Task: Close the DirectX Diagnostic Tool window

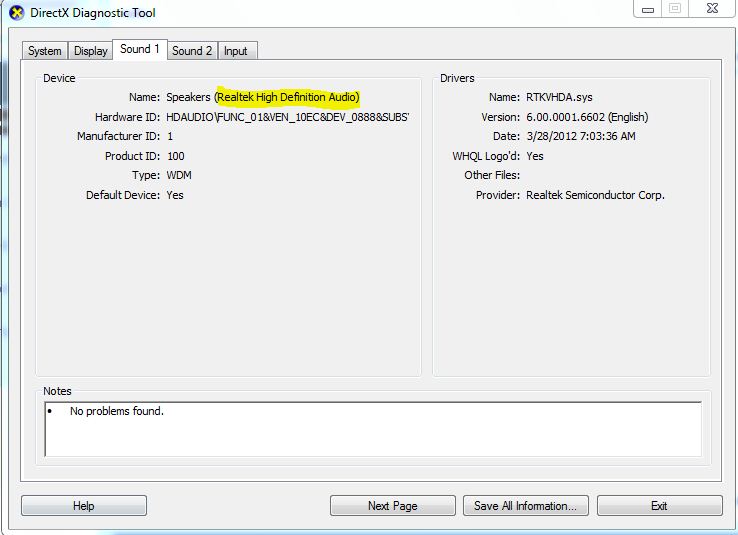Action: (x=711, y=9)
